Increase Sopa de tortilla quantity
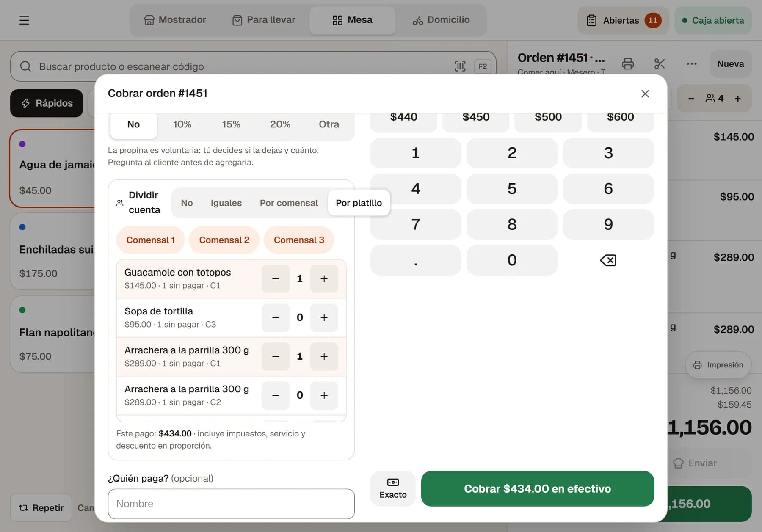The height and width of the screenshot is (532, 762). (324, 317)
